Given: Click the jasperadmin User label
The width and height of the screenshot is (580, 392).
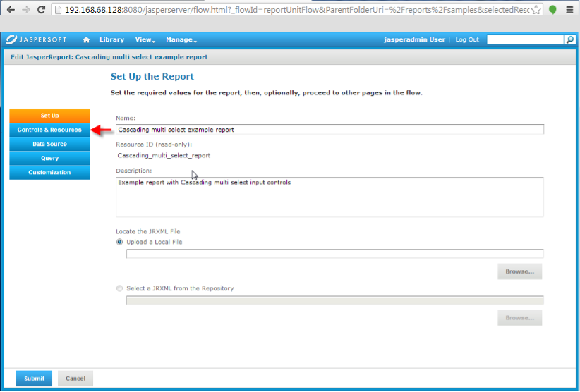Looking at the screenshot, I should [x=414, y=39].
